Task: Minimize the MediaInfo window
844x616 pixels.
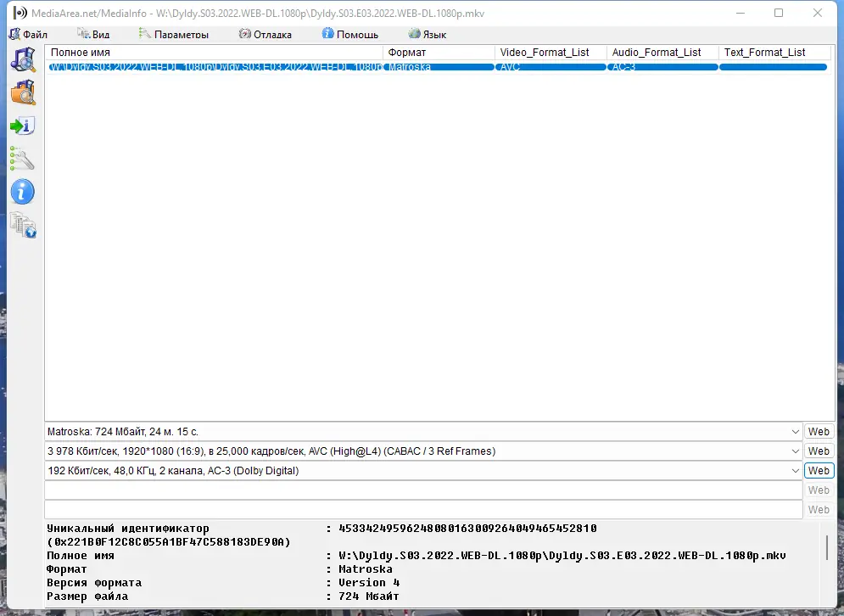Action: [x=741, y=13]
